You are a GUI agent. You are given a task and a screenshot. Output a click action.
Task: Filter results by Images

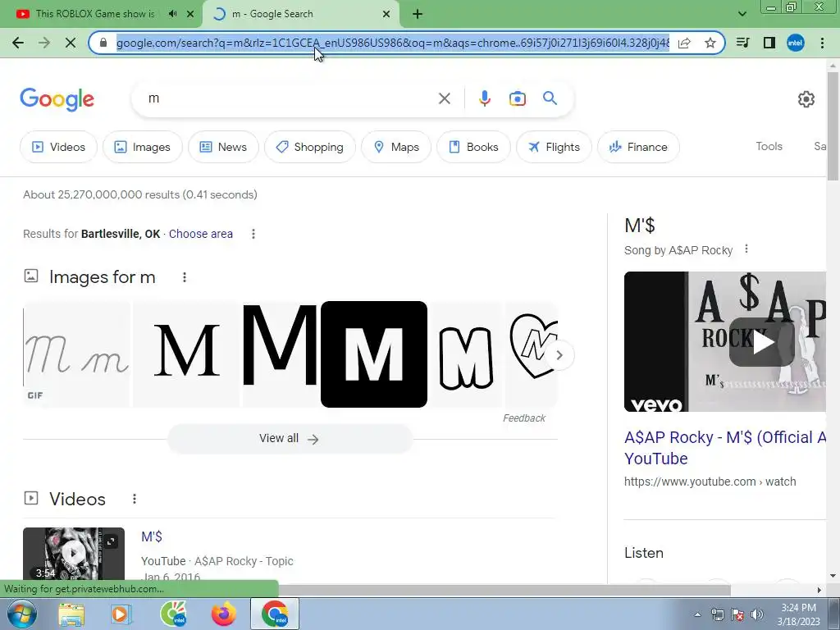143,147
